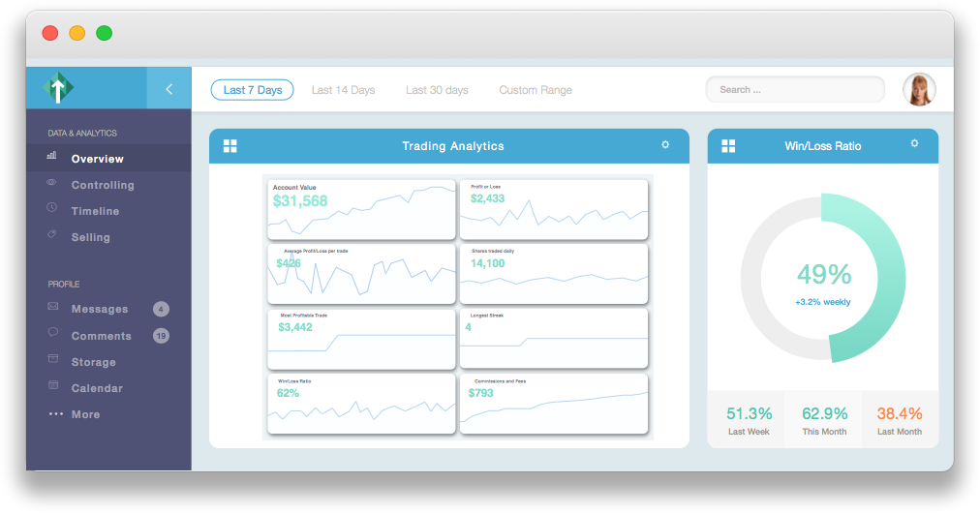
Task: Open the Longest Streak card
Action: click(x=554, y=340)
